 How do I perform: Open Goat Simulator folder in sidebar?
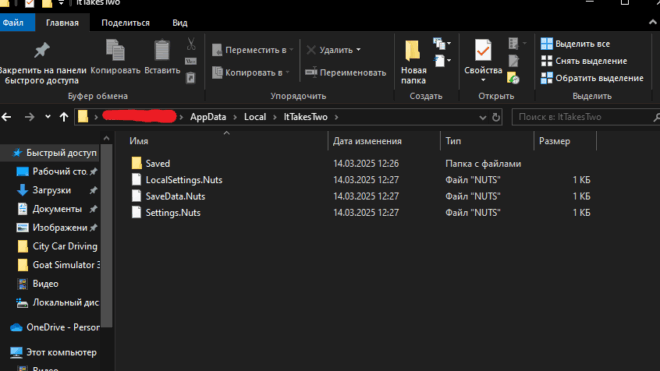(58, 265)
